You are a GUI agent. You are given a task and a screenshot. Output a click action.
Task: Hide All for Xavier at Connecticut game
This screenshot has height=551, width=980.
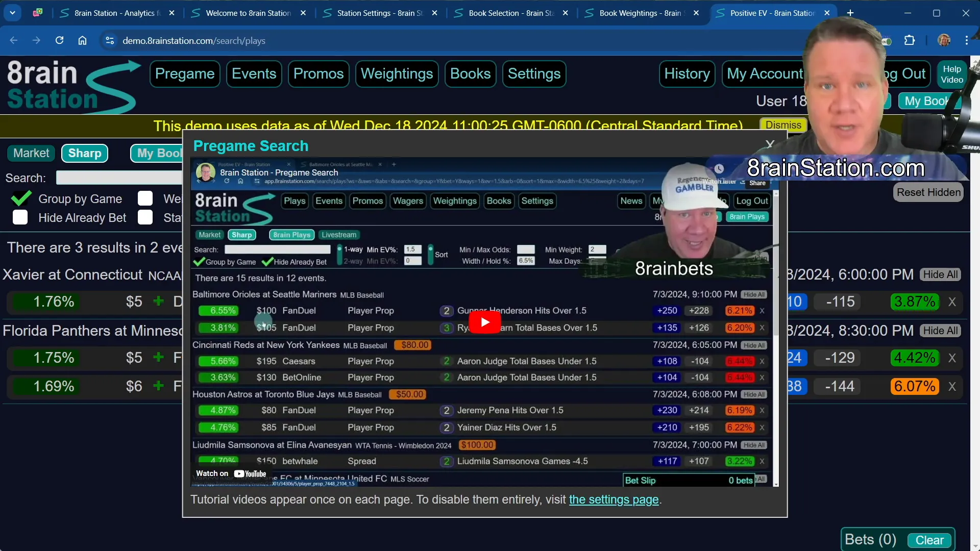[x=940, y=274]
